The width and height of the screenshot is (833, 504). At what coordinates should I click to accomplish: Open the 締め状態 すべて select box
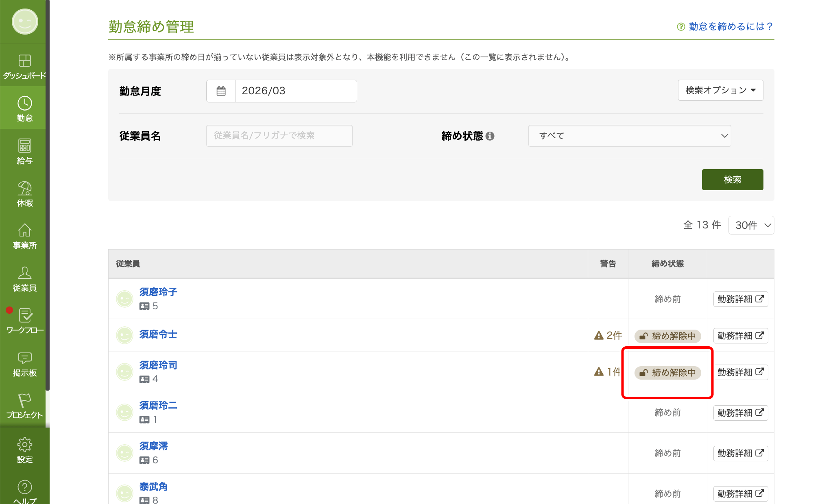pyautogui.click(x=629, y=136)
